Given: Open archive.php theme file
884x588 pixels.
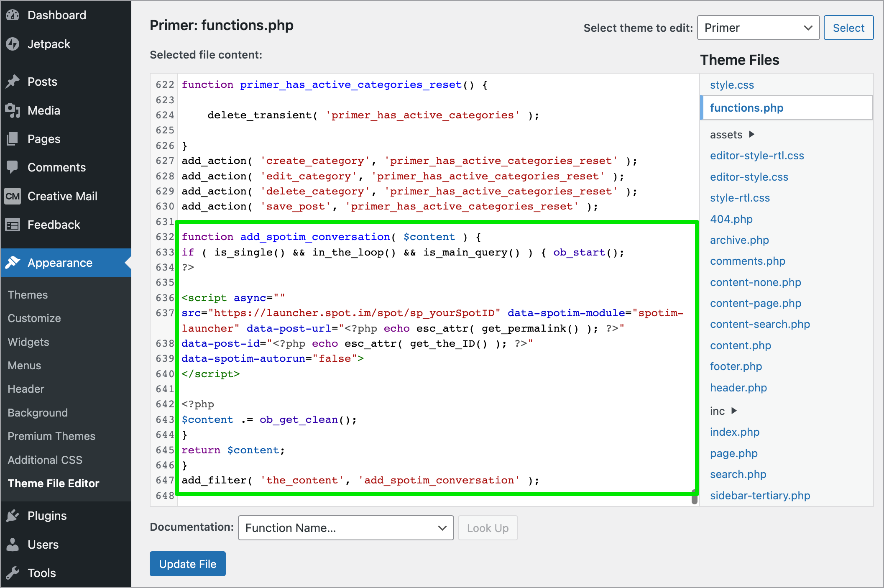Looking at the screenshot, I should pos(739,240).
